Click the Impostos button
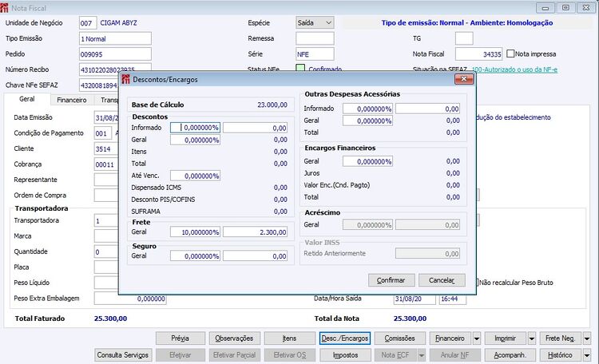This screenshot has width=599, height=364. coord(345,355)
